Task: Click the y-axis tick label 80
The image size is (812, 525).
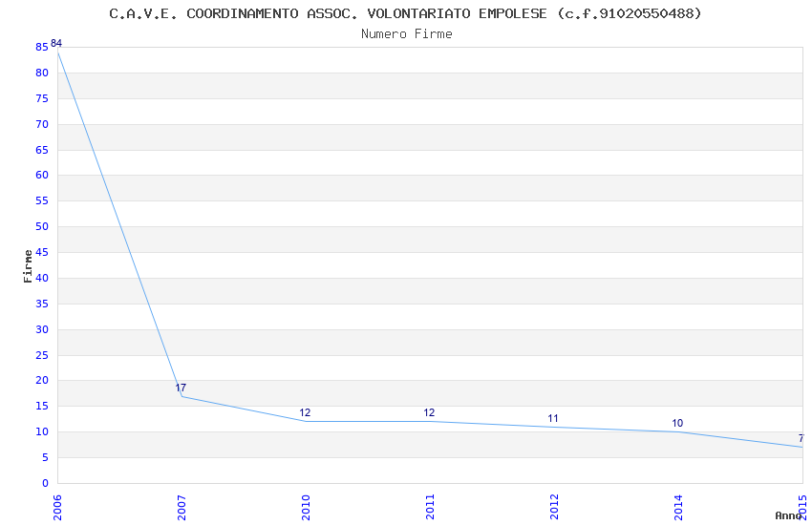Action: point(42,73)
